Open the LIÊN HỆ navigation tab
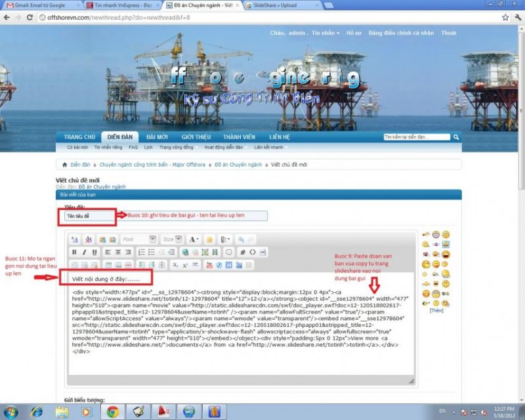Image resolution: width=525 pixels, height=420 pixels. coord(280,137)
